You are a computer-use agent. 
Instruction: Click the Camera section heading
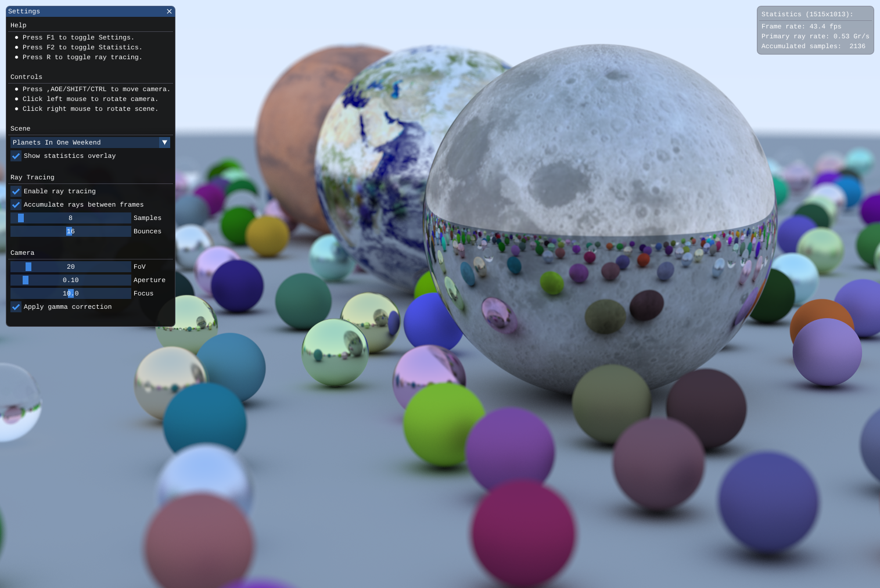(x=22, y=252)
